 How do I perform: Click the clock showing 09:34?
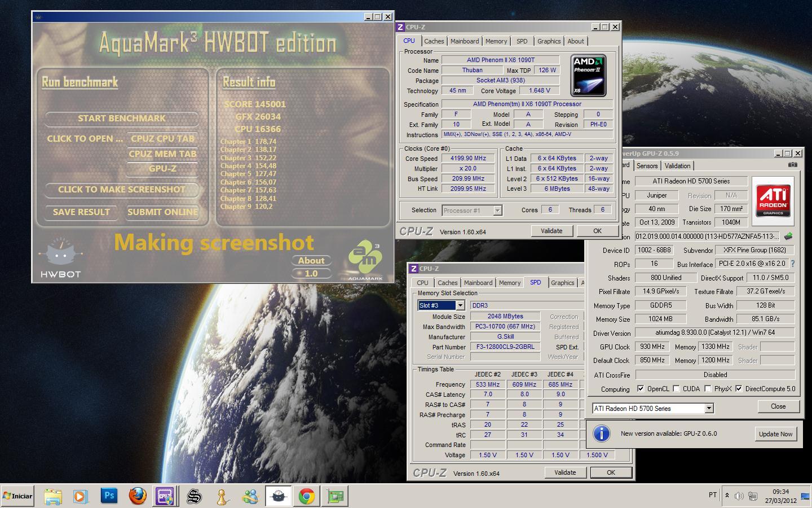(781, 492)
